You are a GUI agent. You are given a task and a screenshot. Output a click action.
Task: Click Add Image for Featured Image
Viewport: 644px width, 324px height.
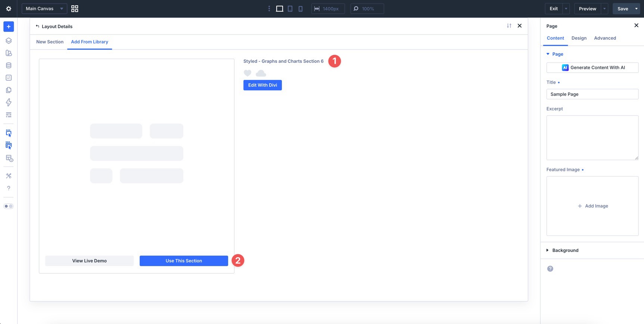coord(592,206)
